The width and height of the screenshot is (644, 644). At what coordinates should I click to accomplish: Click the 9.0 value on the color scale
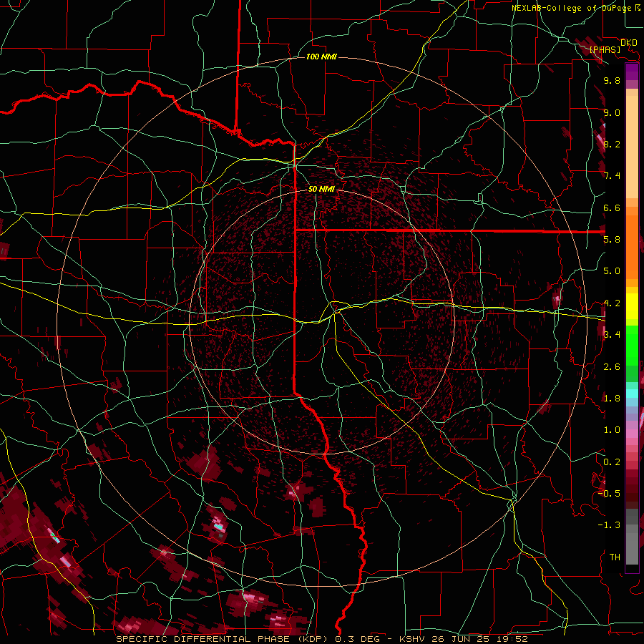click(x=612, y=112)
